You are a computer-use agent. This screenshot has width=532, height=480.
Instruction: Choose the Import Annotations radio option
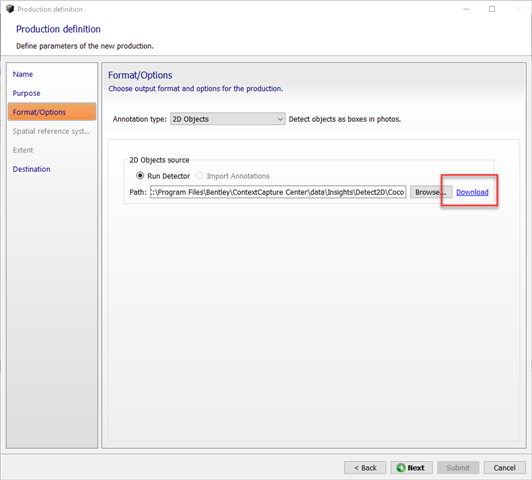200,176
